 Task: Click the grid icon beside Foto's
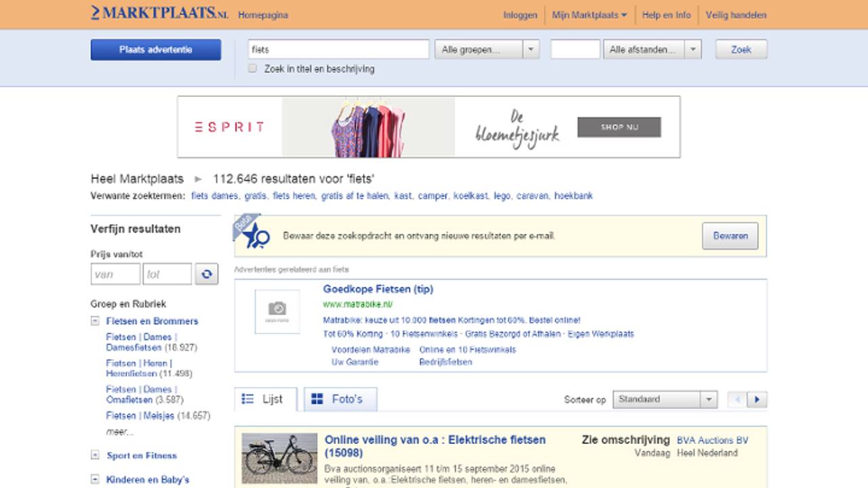coord(318,399)
